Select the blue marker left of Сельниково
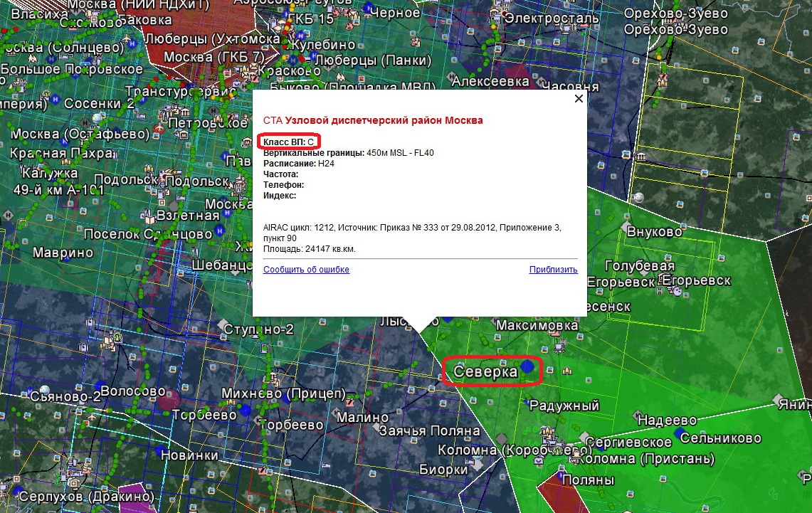 click(678, 433)
